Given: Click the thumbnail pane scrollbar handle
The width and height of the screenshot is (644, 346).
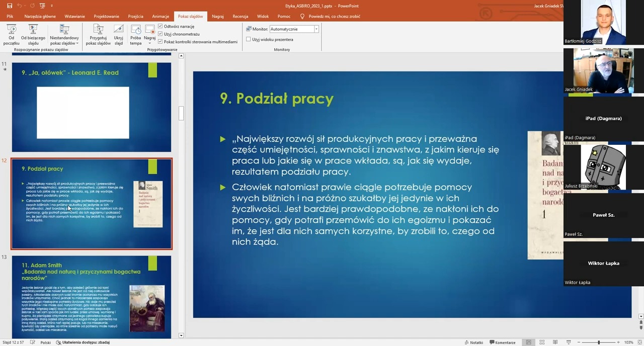Looking at the screenshot, I should pyautogui.click(x=181, y=113).
